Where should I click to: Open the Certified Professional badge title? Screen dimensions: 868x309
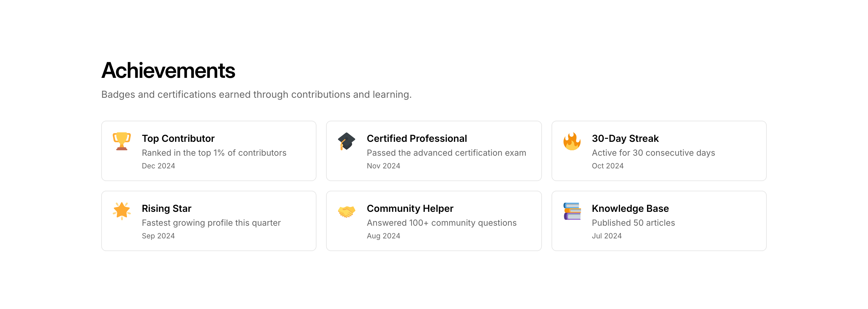417,138
